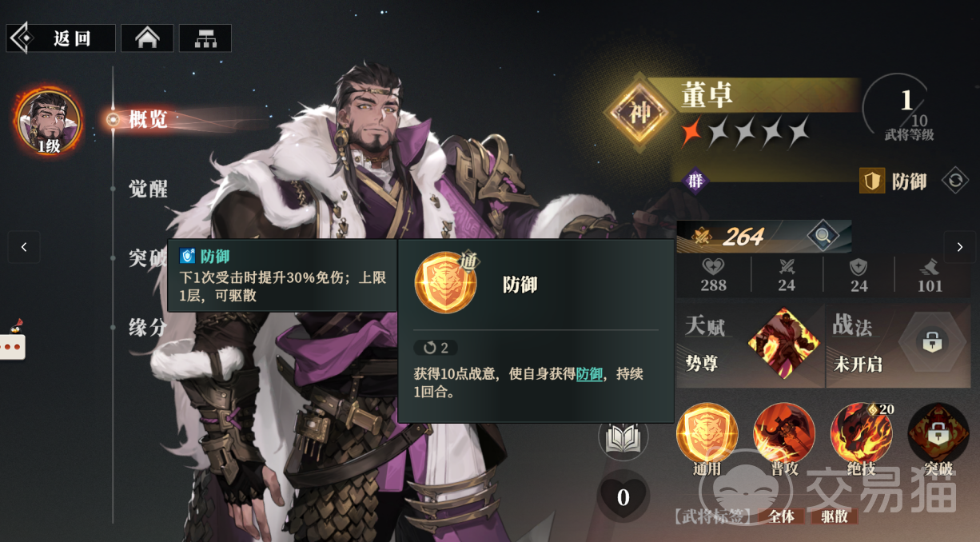Select the 绝技 skill icon

coord(861,434)
